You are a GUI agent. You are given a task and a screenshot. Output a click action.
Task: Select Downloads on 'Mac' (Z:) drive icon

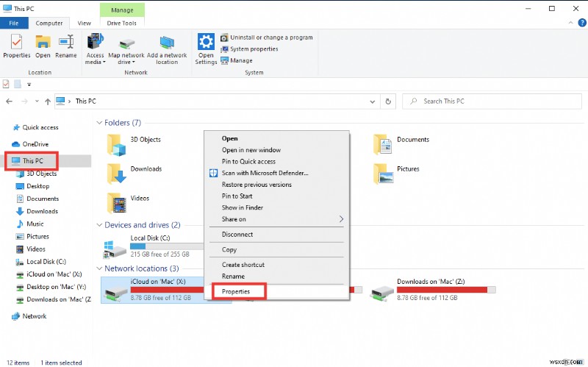pyautogui.click(x=382, y=293)
